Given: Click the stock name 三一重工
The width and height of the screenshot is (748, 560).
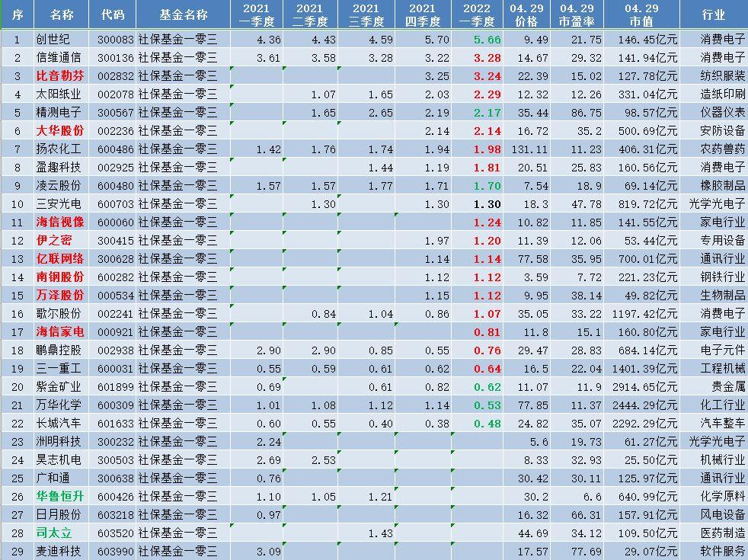Looking at the screenshot, I should click(x=59, y=368).
